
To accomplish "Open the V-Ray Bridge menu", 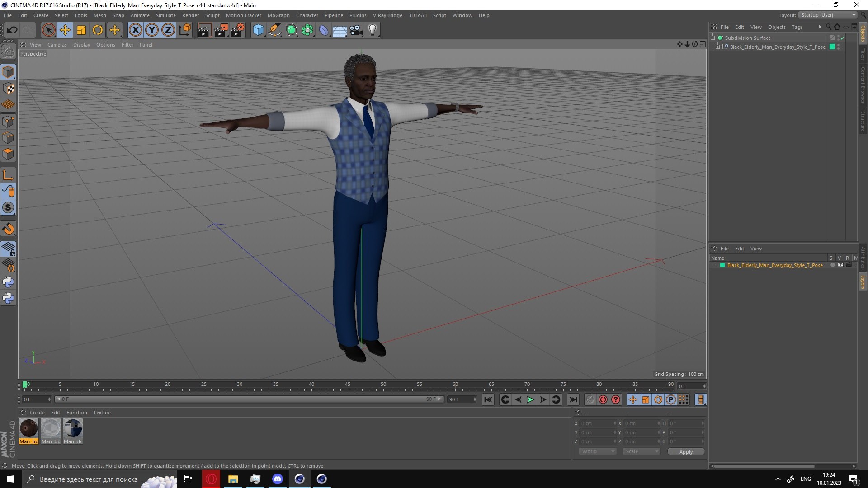I will [387, 15].
